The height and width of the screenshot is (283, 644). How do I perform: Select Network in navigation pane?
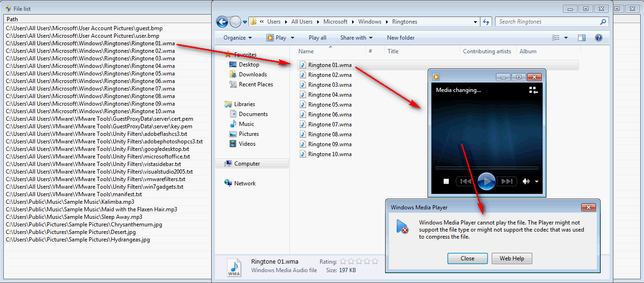(245, 183)
